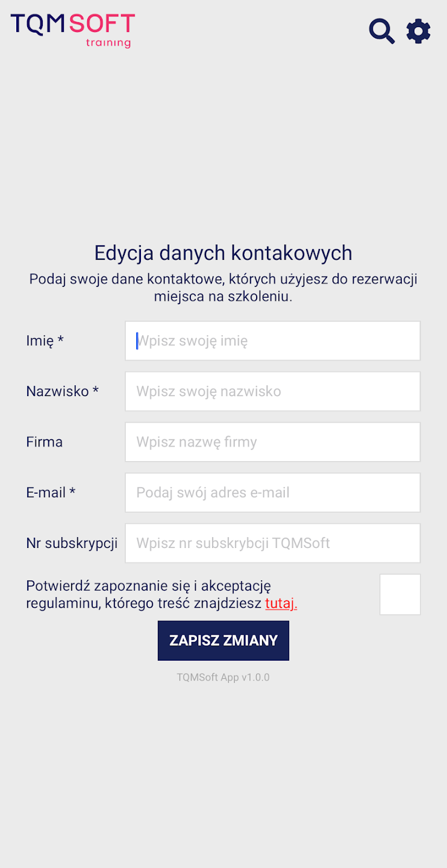Select the 'Wpisz swoję nazwisko' input field

273,391
